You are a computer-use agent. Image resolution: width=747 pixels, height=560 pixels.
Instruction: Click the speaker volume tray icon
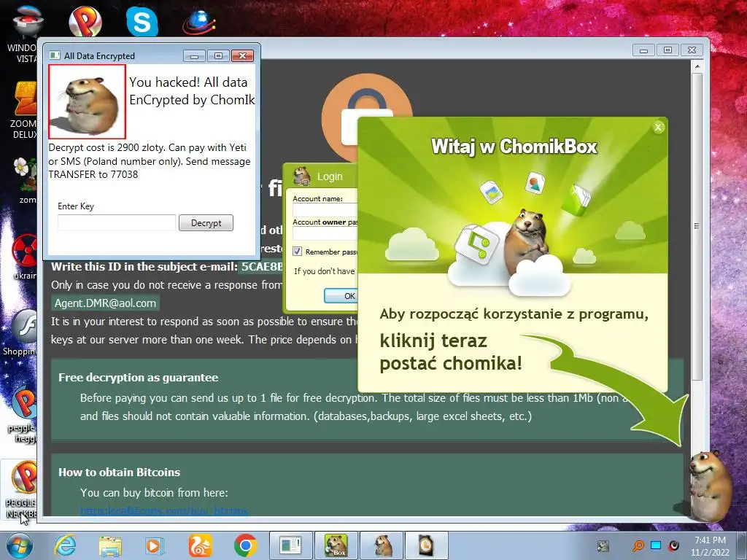[x=673, y=545]
